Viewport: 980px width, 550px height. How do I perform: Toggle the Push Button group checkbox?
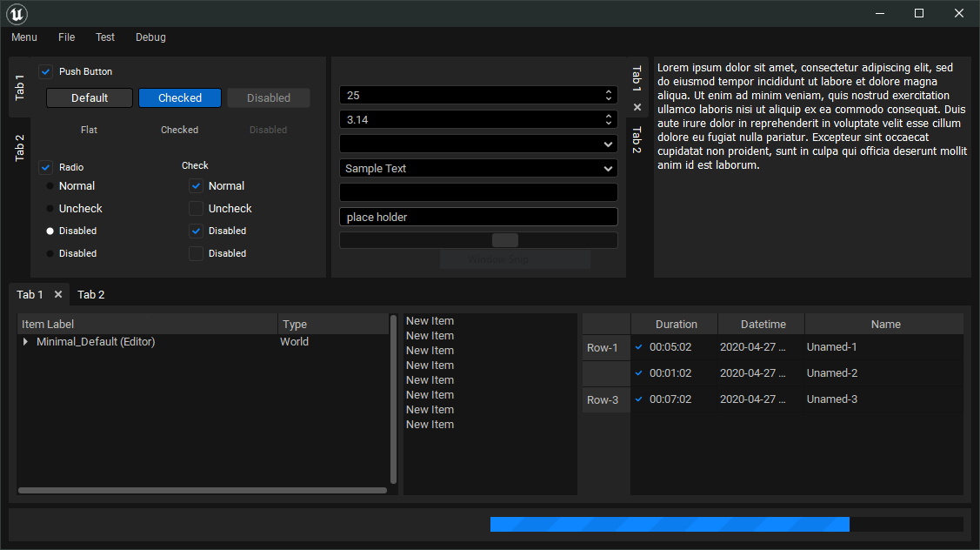(x=46, y=71)
